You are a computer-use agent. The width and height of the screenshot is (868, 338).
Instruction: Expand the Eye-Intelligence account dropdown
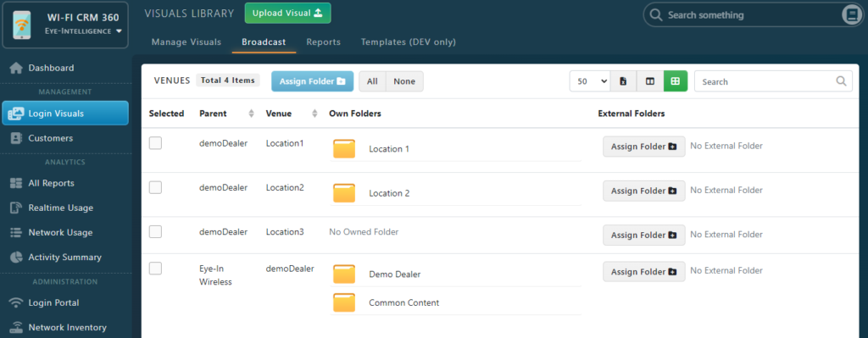83,31
